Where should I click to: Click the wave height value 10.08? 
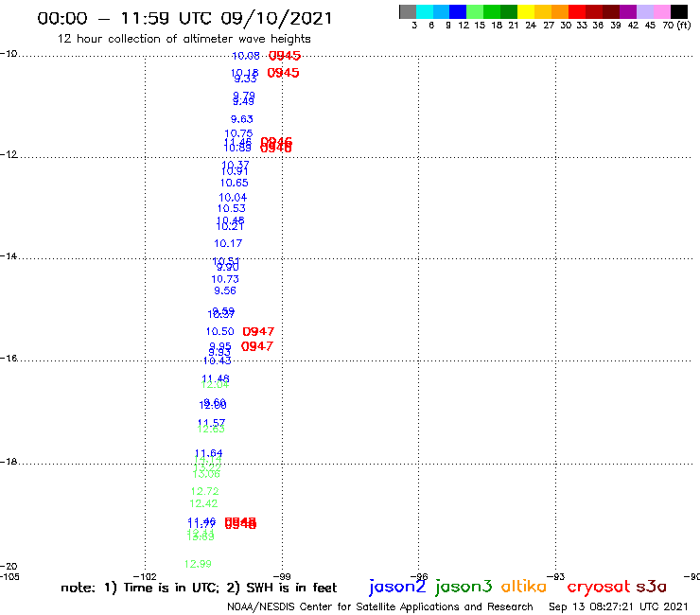[246, 56]
